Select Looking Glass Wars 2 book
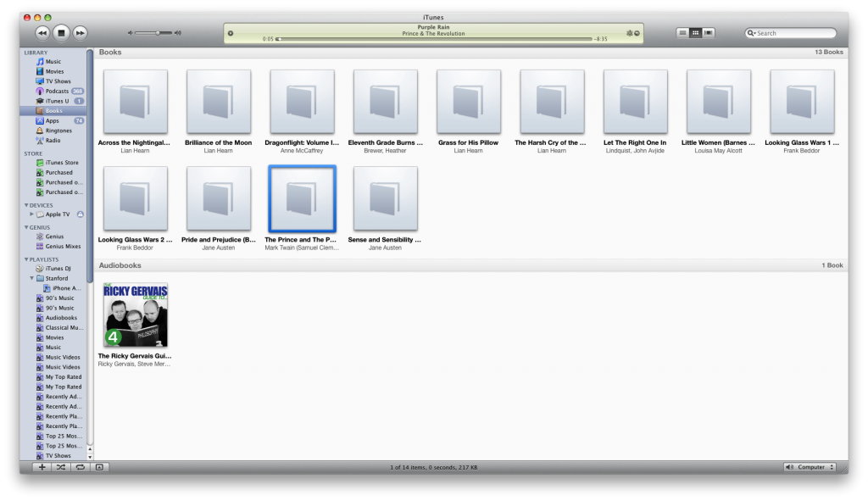Viewport: 868px width, 501px height. click(x=136, y=198)
